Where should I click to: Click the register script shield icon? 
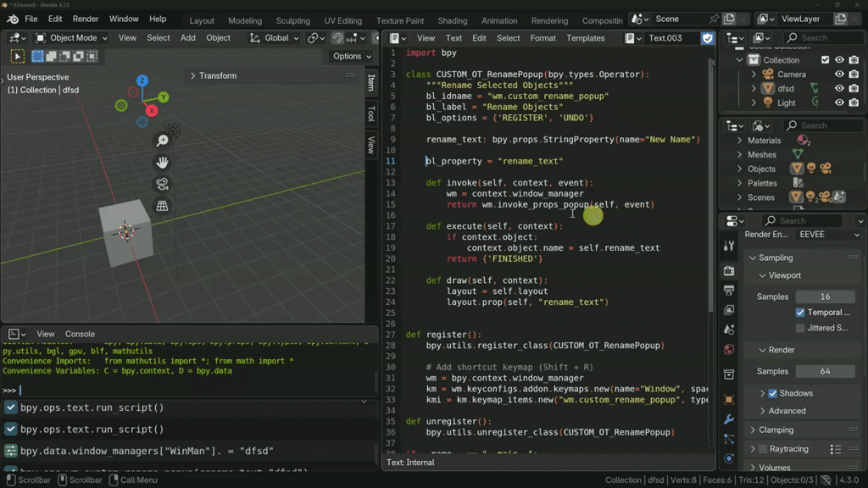point(708,38)
